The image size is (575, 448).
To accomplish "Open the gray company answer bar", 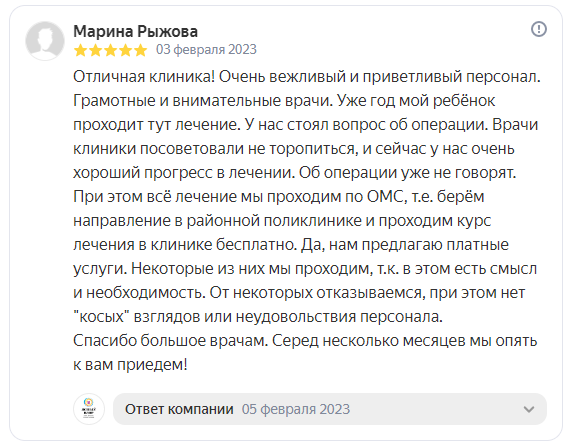I will coord(330,409).
